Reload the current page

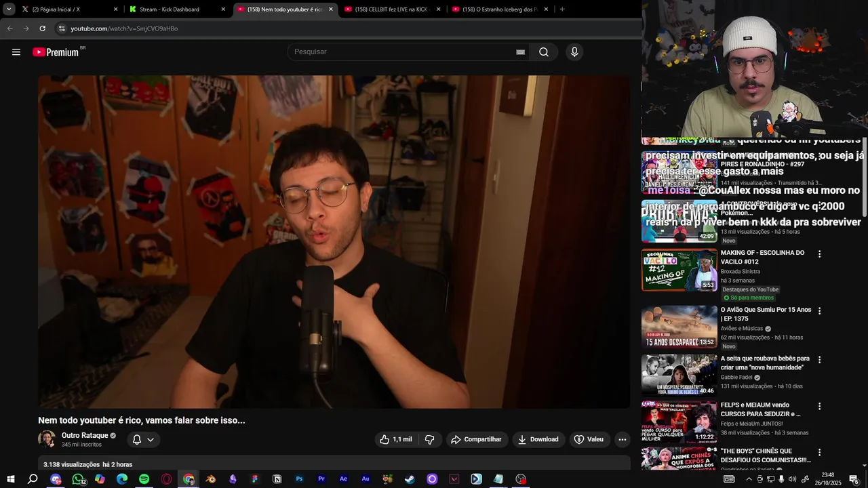point(42,28)
